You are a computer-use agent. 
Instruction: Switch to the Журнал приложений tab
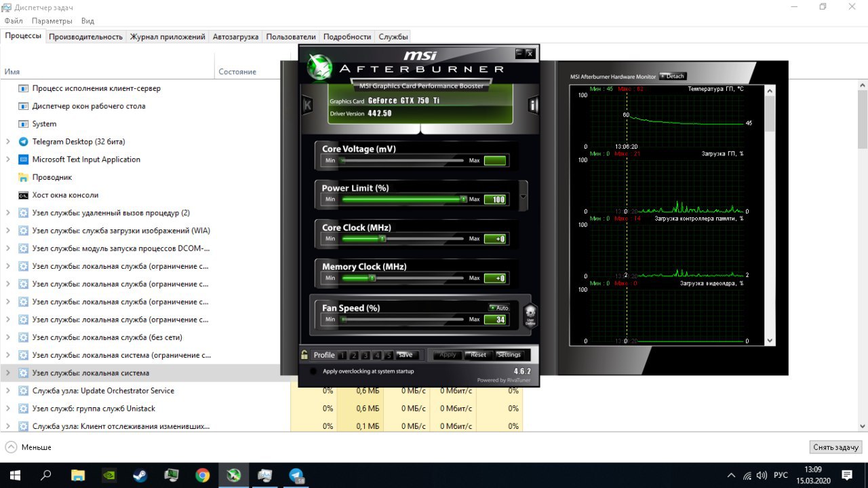coord(167,37)
